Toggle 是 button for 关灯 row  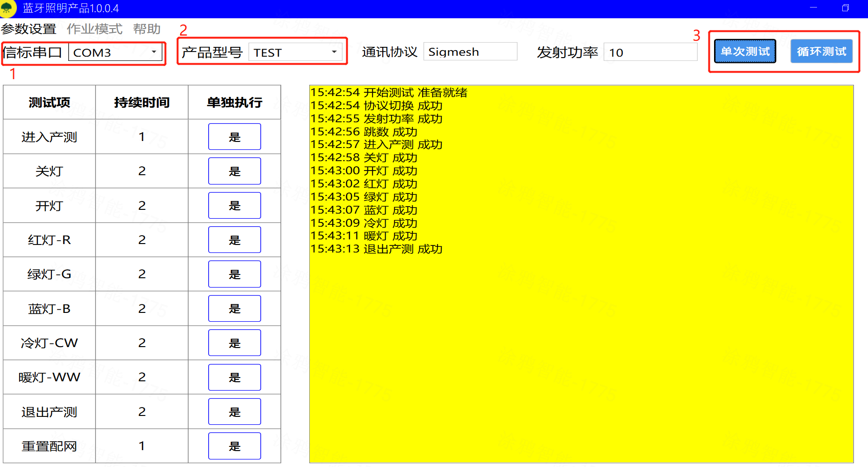point(234,171)
